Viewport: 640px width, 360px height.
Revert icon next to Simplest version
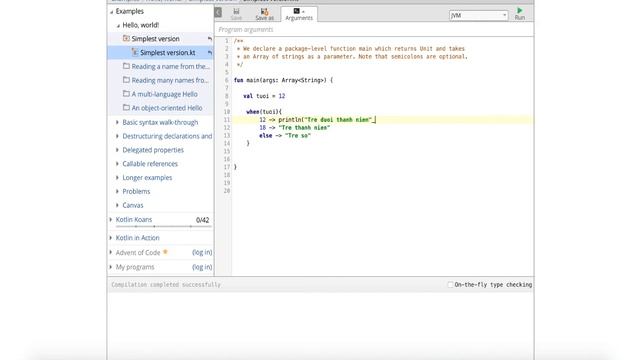tap(209, 39)
